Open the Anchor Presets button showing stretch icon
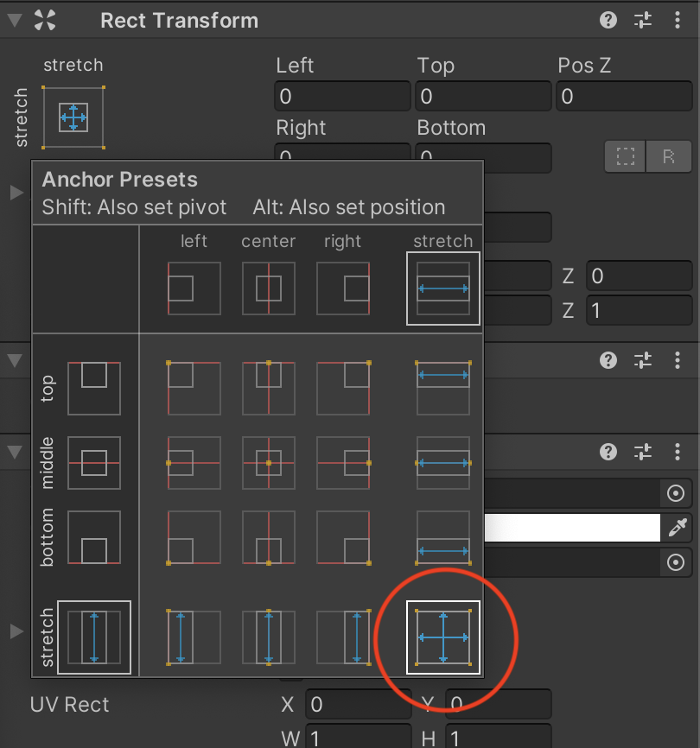 73,117
